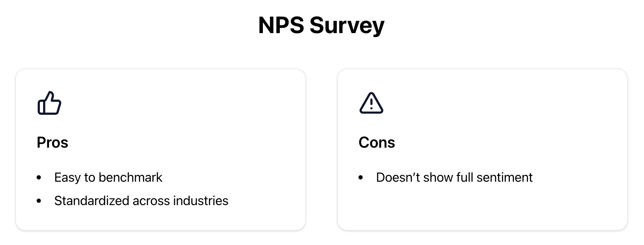Click the Doesn't show full sentiment item
This screenshot has height=245, width=644.
point(454,178)
